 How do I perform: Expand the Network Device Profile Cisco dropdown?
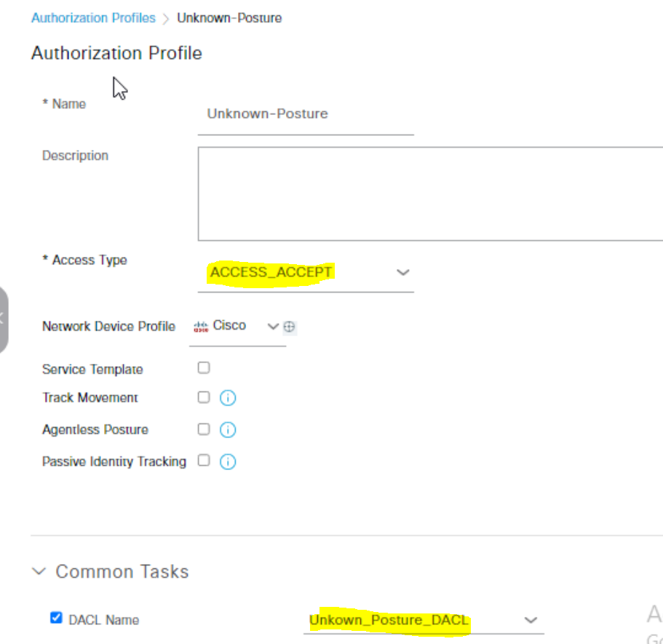(x=272, y=327)
